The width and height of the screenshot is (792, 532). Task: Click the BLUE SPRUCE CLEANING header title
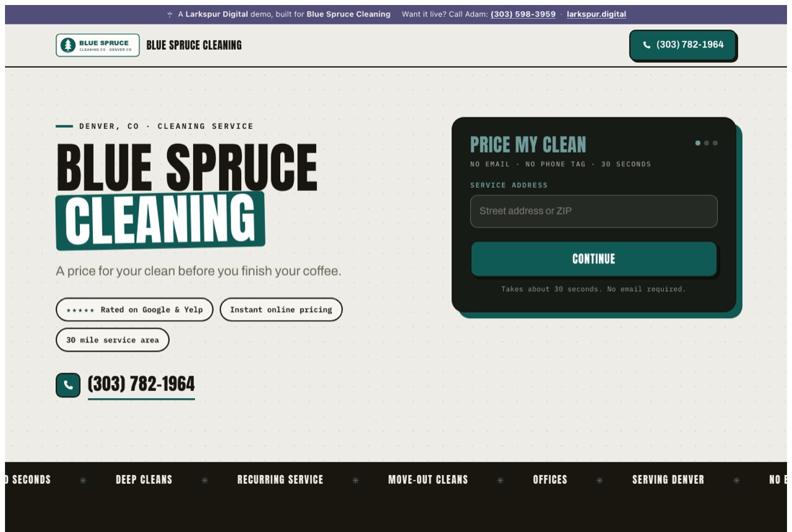(x=194, y=45)
